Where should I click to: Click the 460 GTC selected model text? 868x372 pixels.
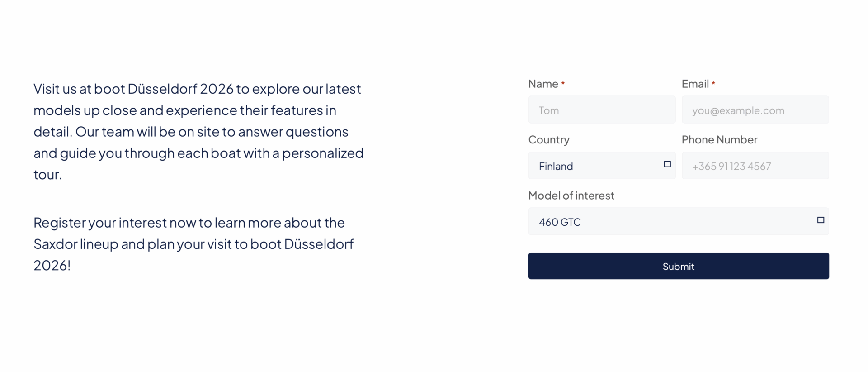[560, 222]
